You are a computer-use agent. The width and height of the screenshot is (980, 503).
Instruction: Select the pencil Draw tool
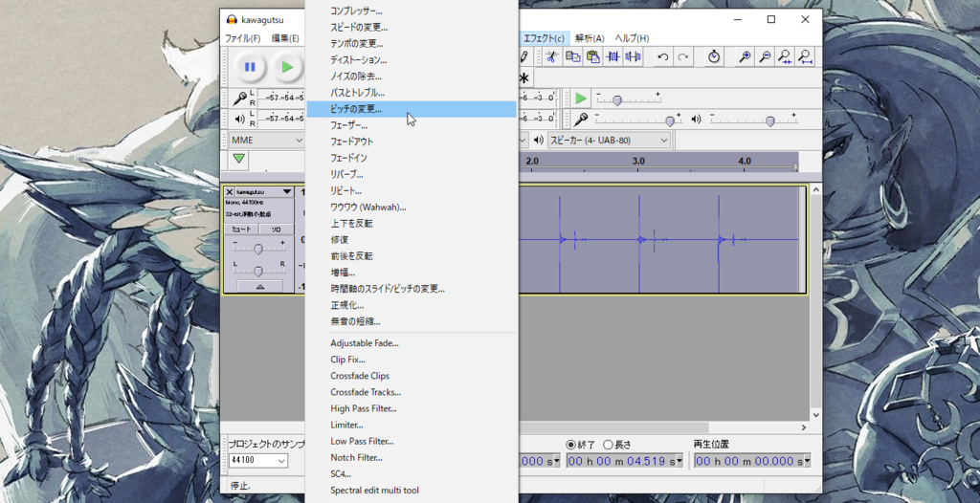point(523,56)
